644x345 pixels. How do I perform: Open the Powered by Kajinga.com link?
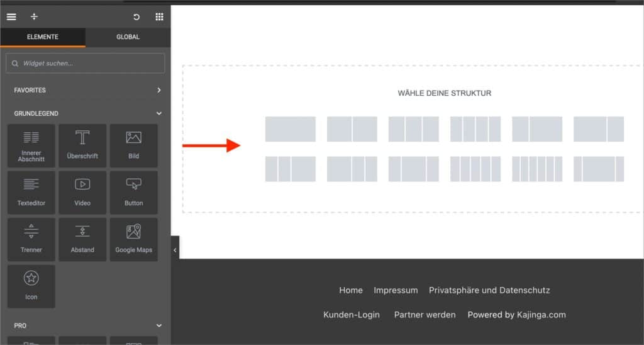point(517,315)
